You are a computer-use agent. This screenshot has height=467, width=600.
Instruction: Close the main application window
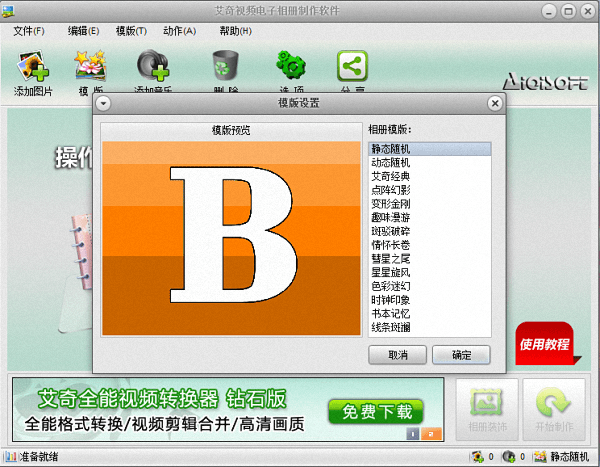(x=588, y=11)
